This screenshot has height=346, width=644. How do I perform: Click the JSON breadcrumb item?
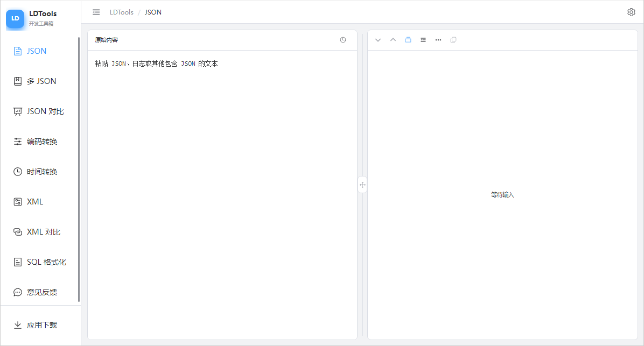point(153,12)
